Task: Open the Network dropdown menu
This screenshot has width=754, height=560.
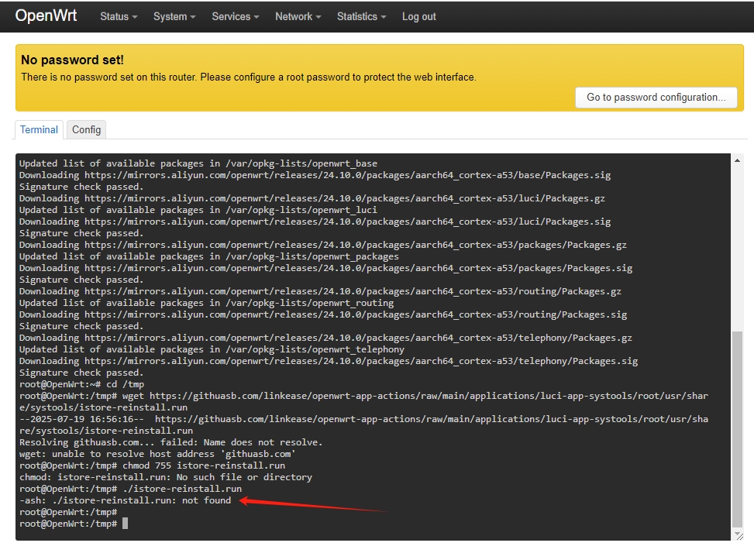Action: click(x=298, y=16)
